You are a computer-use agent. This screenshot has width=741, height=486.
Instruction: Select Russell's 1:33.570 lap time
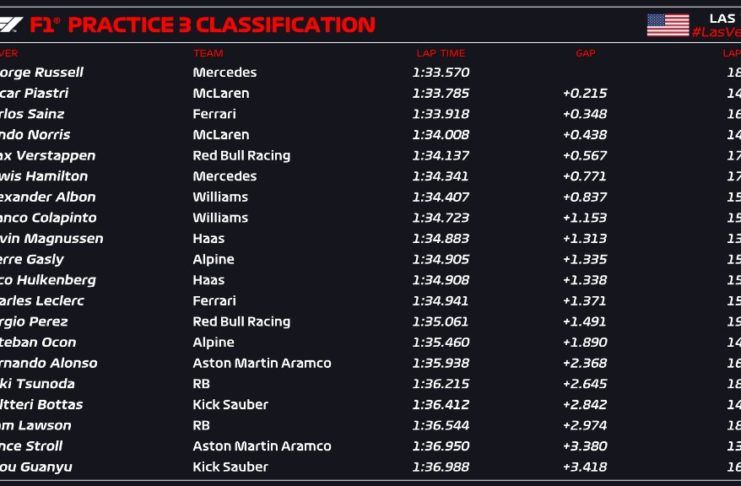point(440,72)
